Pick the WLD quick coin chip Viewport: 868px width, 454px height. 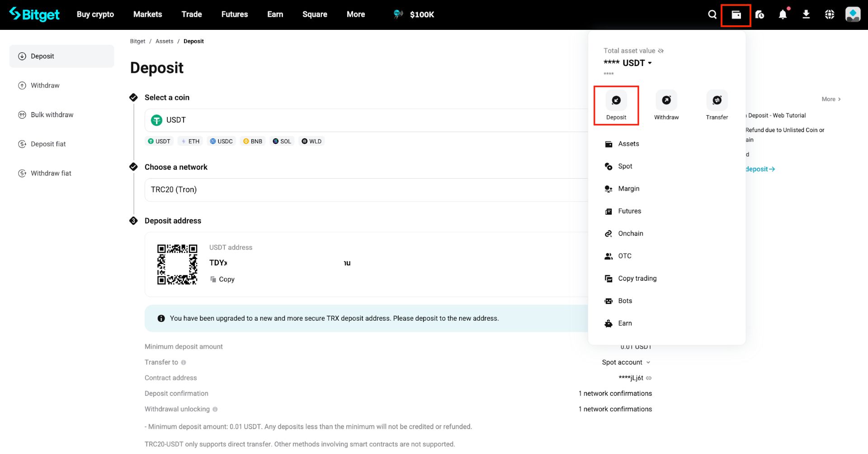click(311, 141)
